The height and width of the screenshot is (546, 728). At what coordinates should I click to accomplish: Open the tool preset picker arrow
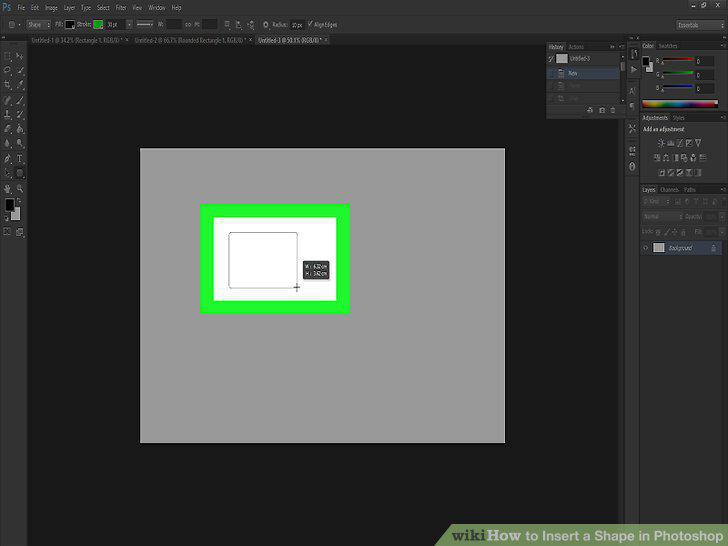20,25
